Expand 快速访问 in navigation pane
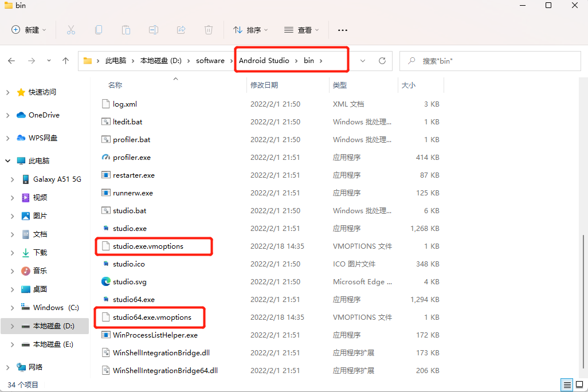 coord(8,92)
